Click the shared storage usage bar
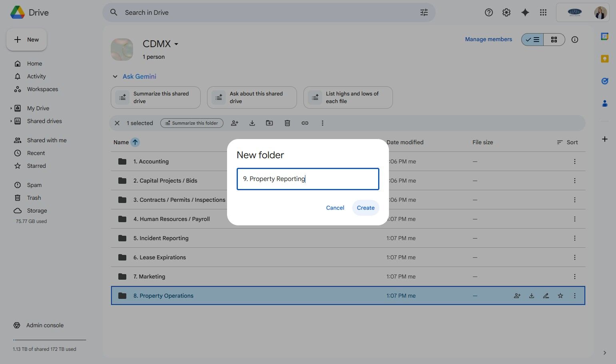The height and width of the screenshot is (364, 616). click(x=50, y=340)
